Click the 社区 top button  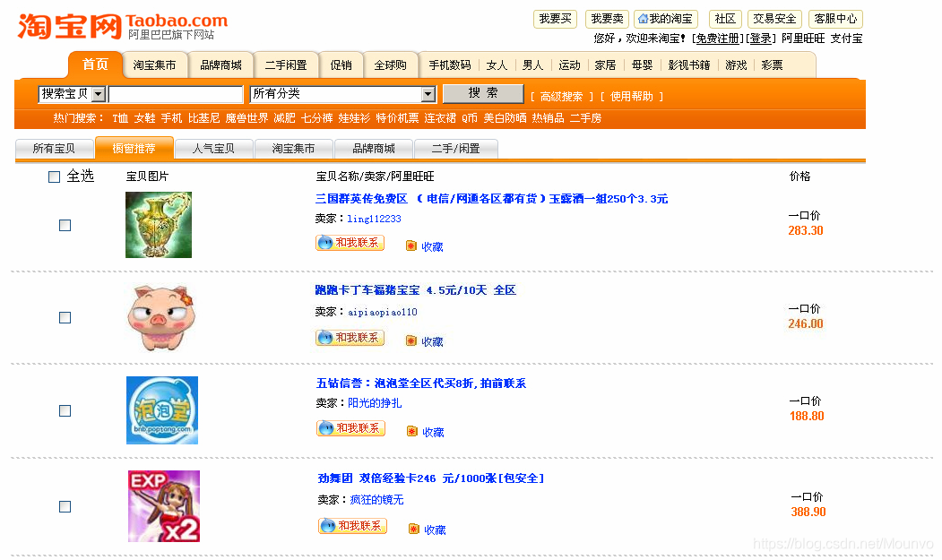(x=725, y=19)
